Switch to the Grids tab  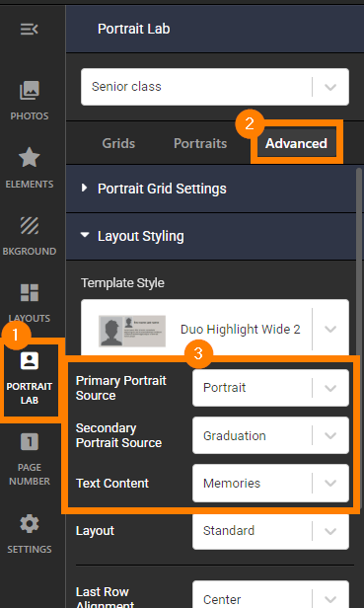(118, 143)
